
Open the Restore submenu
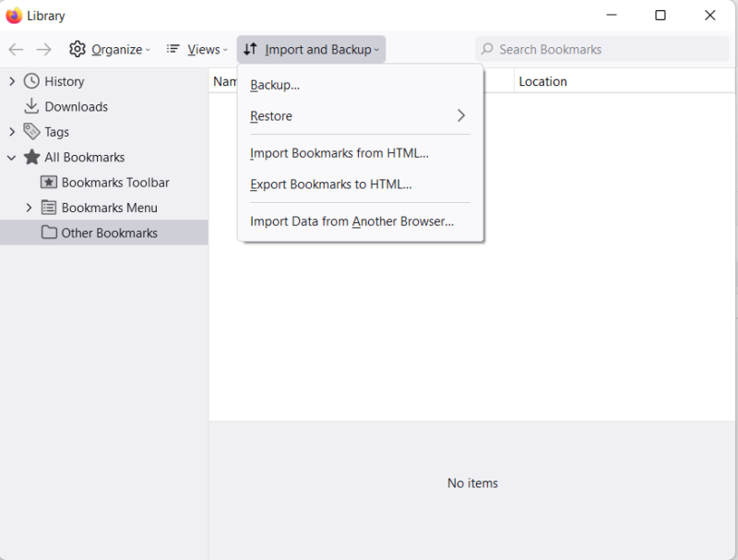(271, 115)
